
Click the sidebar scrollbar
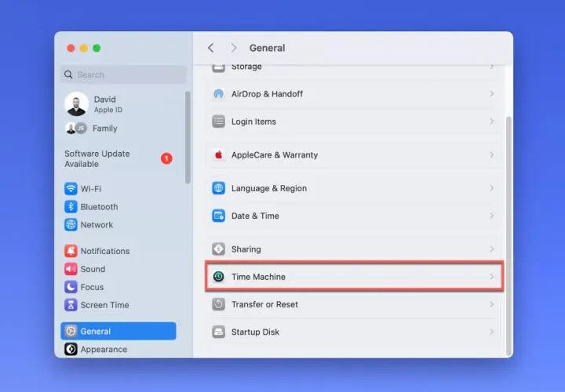pos(188,137)
